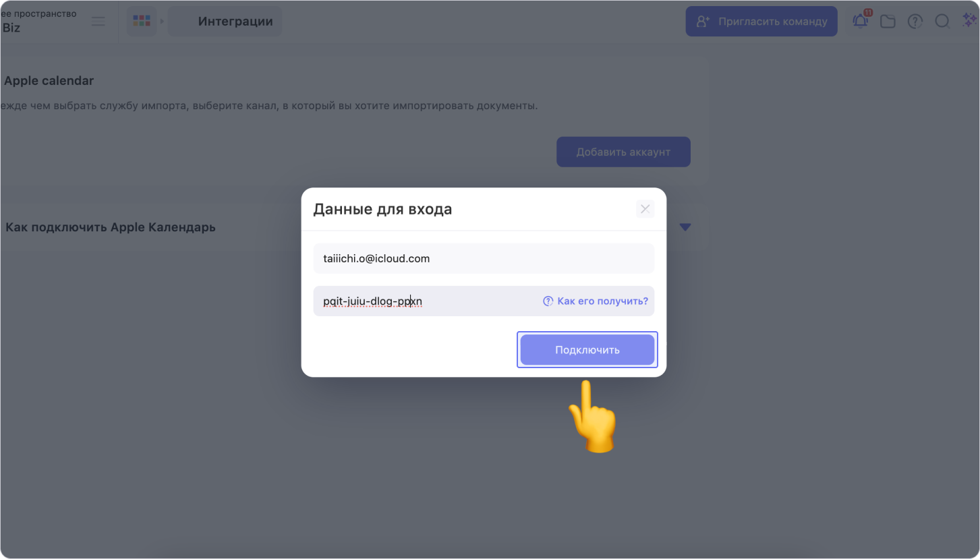
Task: Click the breadcrumb arrow after apps grid
Action: [x=162, y=22]
